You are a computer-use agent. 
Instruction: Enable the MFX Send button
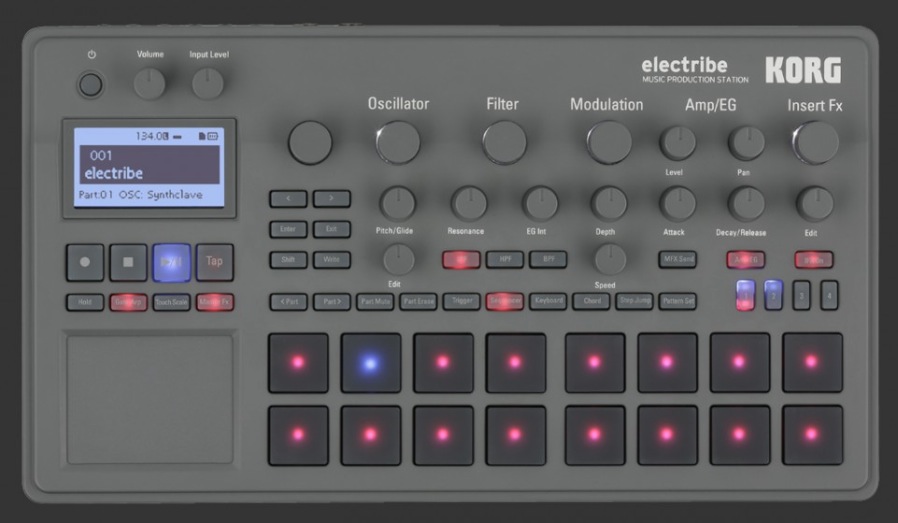pos(678,259)
